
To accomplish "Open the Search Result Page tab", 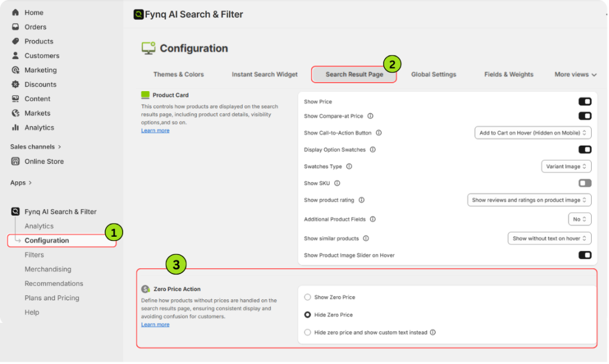I will pyautogui.click(x=354, y=74).
